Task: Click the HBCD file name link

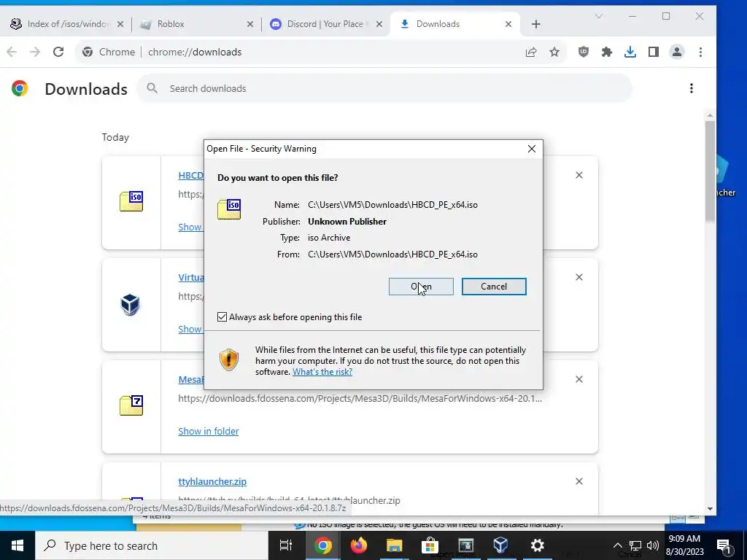Action: click(x=191, y=175)
